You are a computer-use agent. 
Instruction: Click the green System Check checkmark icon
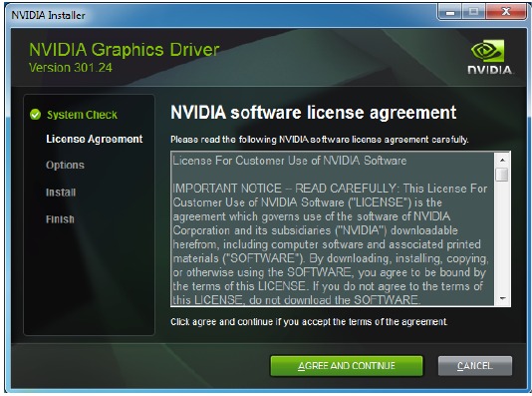click(35, 115)
